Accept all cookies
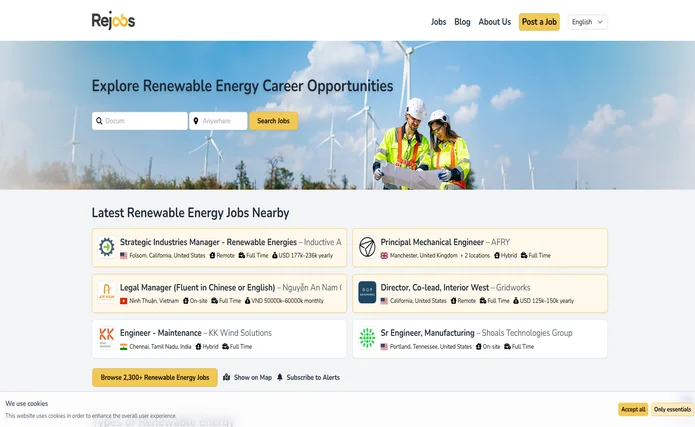Image resolution: width=695 pixels, height=427 pixels. pos(633,409)
